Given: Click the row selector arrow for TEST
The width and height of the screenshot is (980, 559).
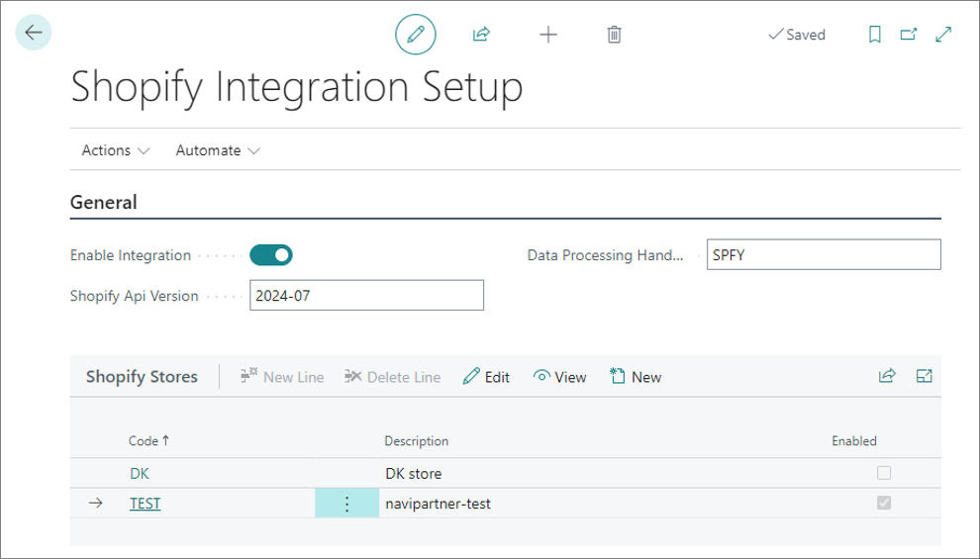Looking at the screenshot, I should click(96, 504).
